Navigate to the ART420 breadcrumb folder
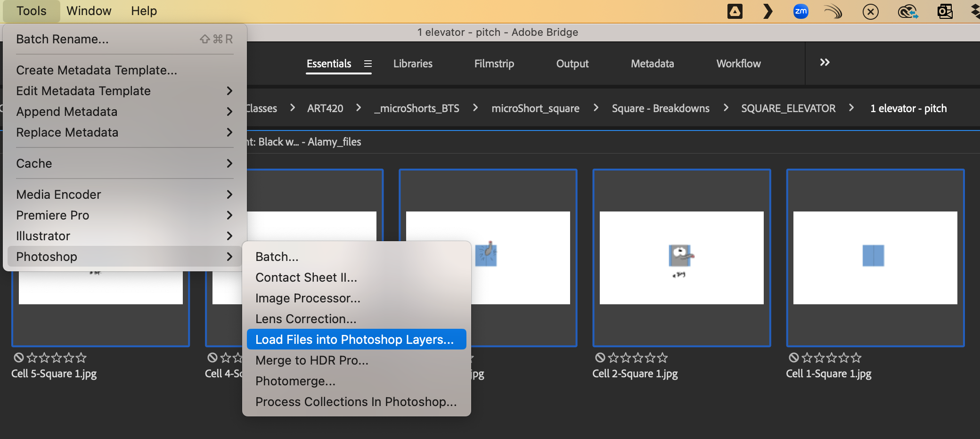 (325, 108)
